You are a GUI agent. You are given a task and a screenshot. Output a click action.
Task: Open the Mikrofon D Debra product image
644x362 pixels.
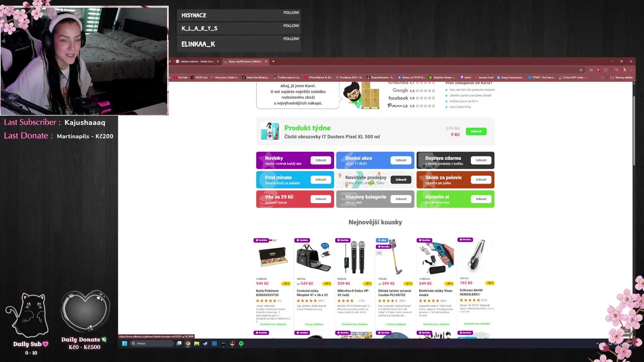354,257
